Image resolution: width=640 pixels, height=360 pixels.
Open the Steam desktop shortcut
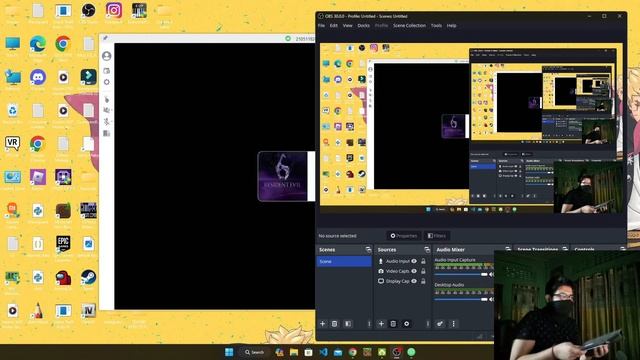click(x=88, y=278)
